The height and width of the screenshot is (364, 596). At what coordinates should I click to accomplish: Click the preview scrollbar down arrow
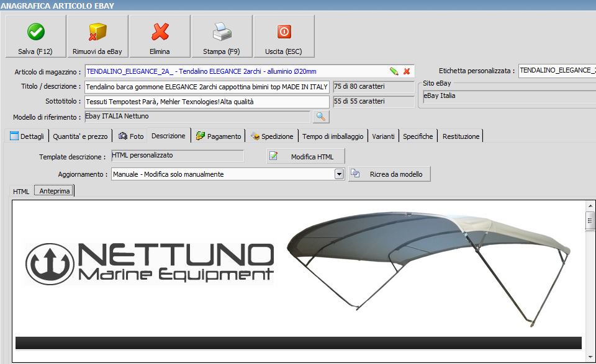click(x=590, y=357)
